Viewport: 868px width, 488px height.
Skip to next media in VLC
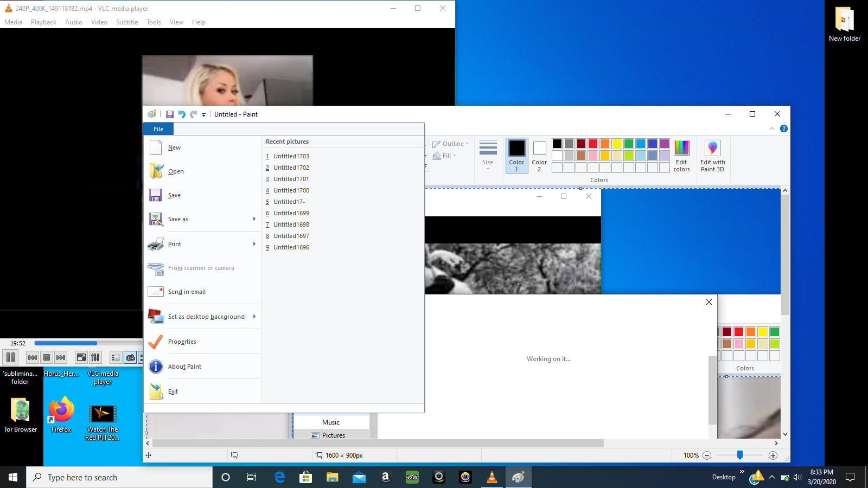coord(61,357)
